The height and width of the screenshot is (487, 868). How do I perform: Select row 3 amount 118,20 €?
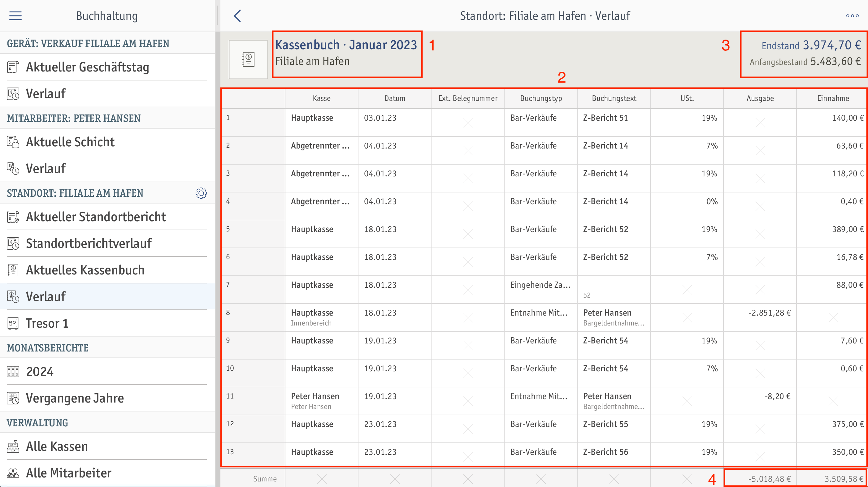click(x=848, y=174)
